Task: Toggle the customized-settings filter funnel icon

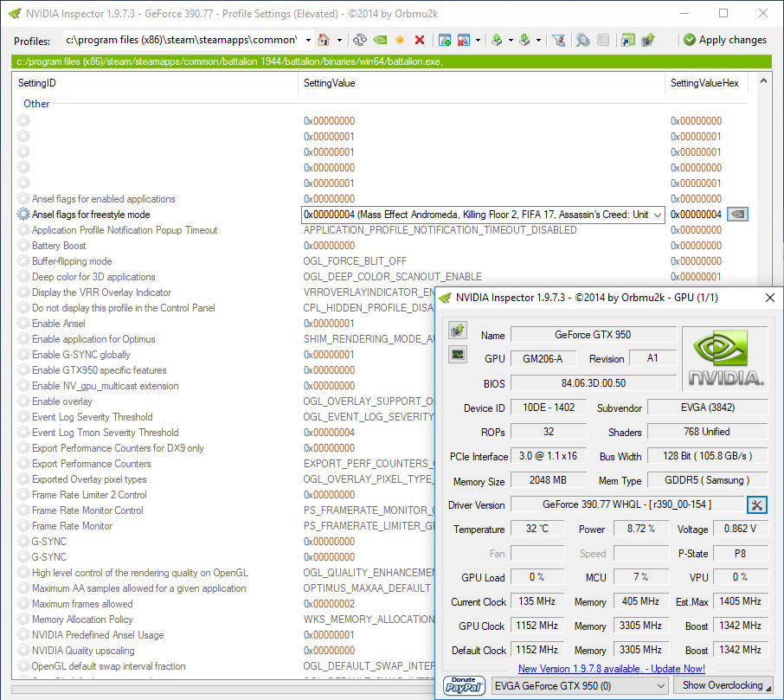Action: (x=558, y=40)
